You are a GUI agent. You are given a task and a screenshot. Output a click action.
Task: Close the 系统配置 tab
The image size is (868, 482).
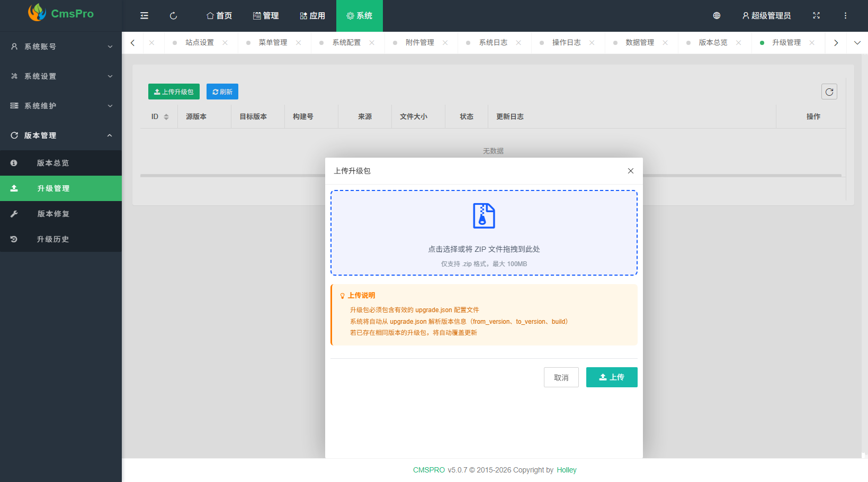pyautogui.click(x=372, y=43)
